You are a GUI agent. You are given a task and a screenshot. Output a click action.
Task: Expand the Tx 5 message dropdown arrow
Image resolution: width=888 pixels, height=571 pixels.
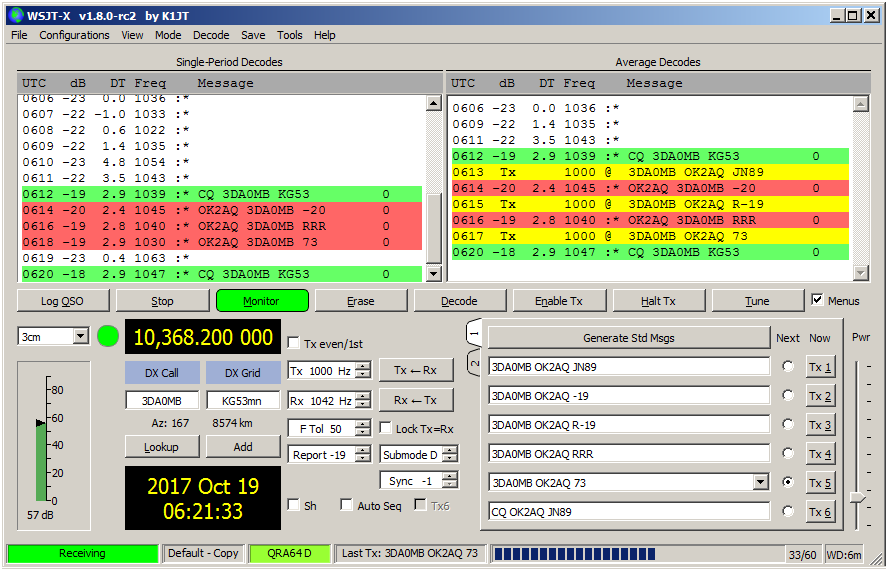coord(761,483)
